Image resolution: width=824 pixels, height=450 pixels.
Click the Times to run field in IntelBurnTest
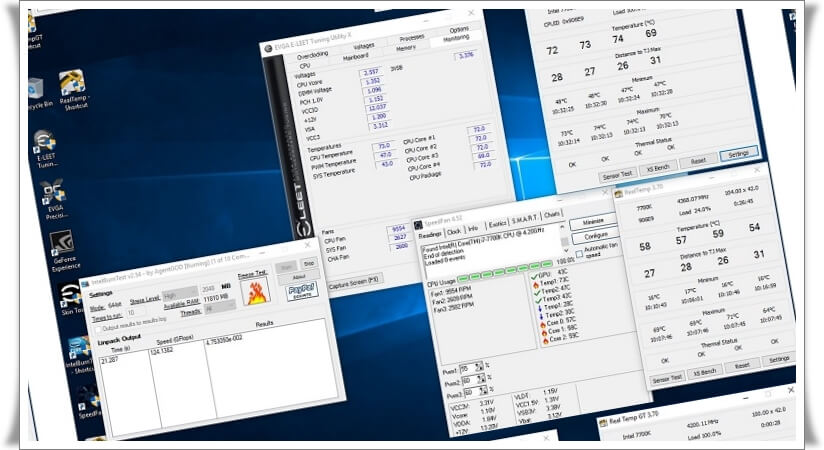coord(136,312)
